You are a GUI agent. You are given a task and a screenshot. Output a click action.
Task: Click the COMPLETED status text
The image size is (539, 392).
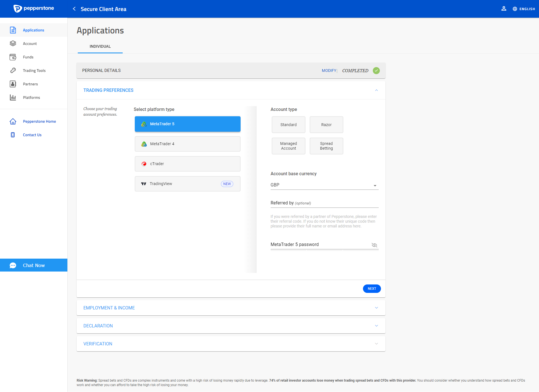(355, 71)
